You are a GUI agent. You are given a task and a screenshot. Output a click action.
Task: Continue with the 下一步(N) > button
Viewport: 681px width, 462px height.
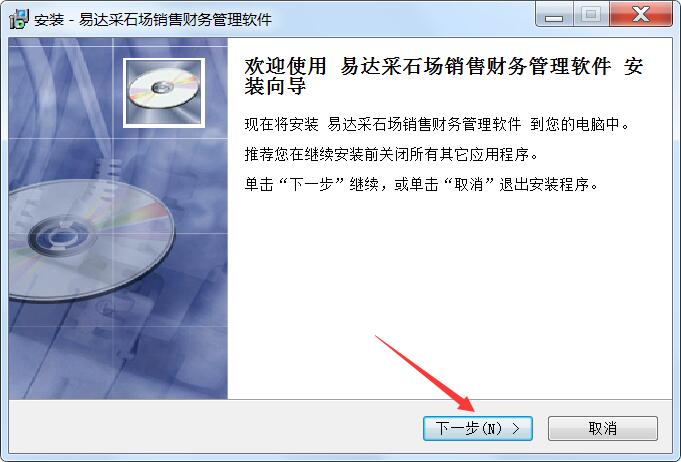coord(478,429)
